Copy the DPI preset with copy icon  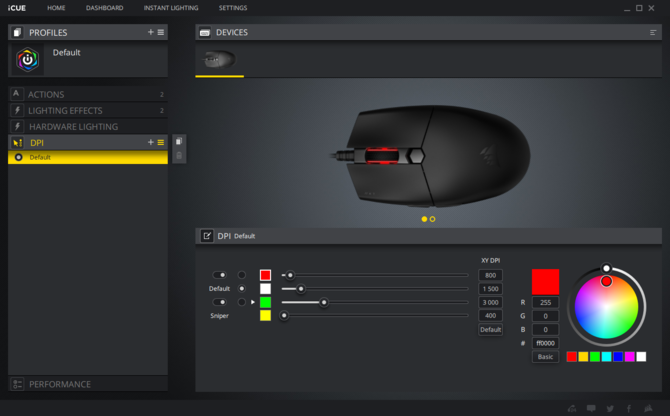pos(179,141)
